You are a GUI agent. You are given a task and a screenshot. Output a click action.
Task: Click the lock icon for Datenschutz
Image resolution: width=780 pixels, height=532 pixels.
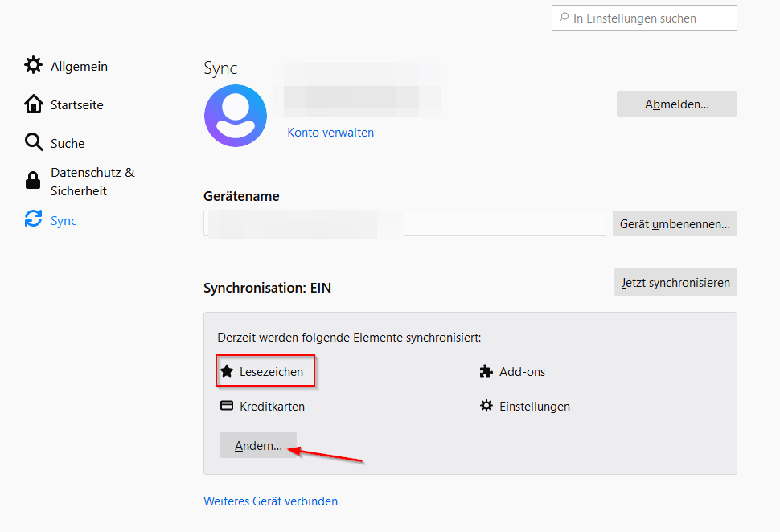point(33,181)
